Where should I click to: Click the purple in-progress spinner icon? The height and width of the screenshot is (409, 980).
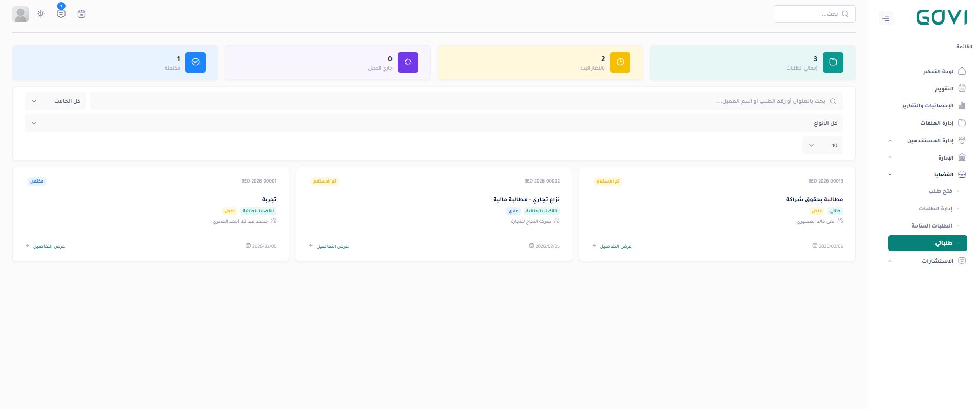[408, 62]
